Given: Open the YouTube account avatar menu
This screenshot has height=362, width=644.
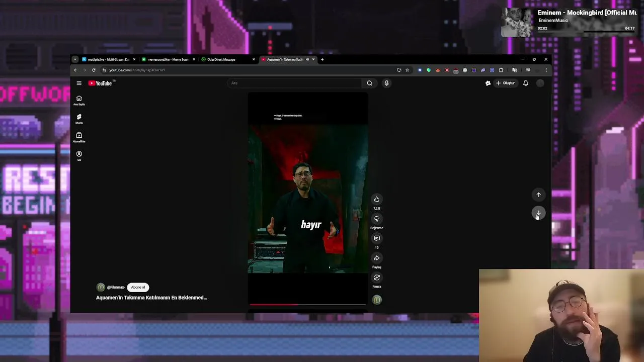Looking at the screenshot, I should point(540,83).
